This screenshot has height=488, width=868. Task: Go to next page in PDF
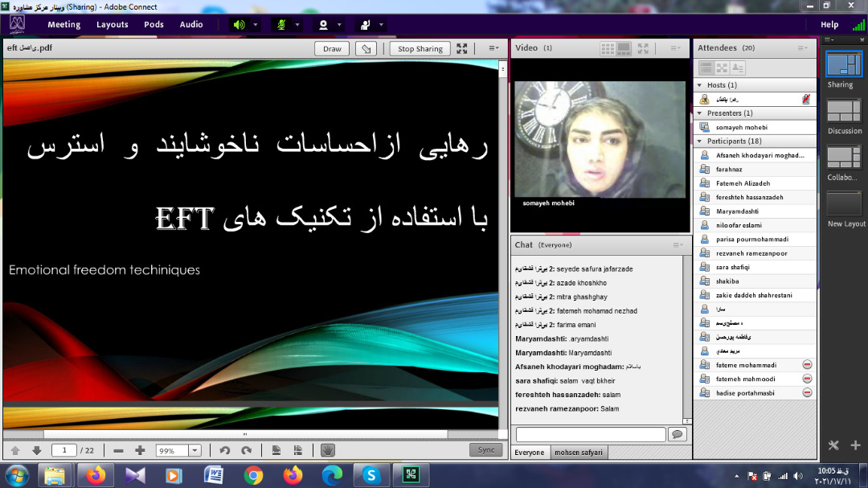point(36,450)
